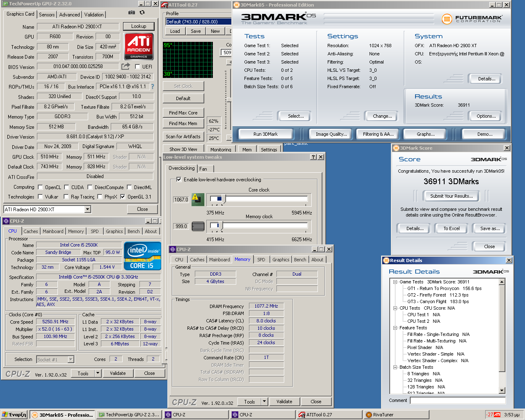Click Scan for Artifacts button
This screenshot has width=525, height=420.
pos(183,137)
